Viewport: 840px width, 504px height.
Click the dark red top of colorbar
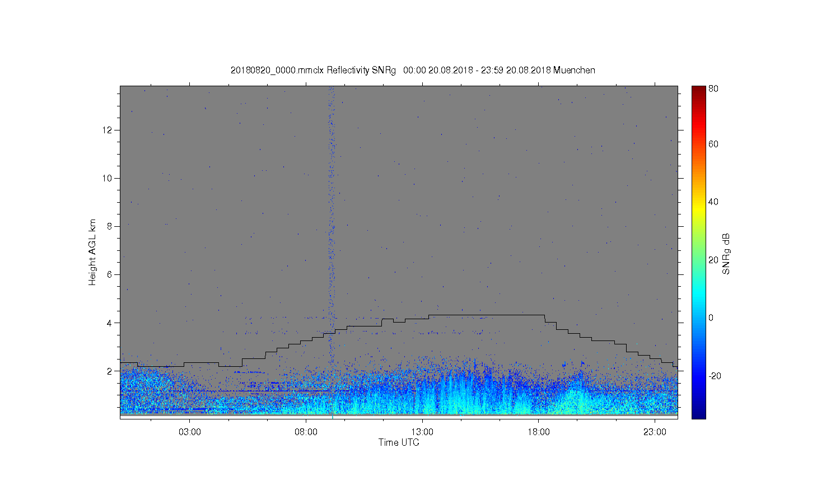click(x=698, y=91)
